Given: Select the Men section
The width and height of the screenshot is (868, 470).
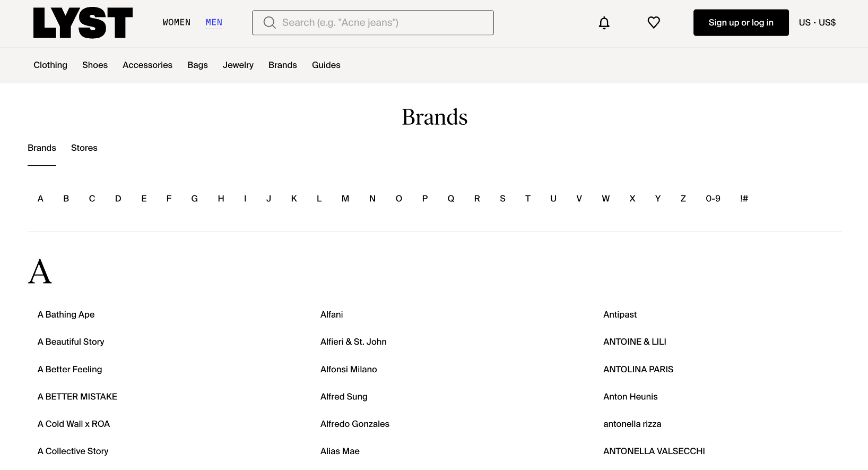Looking at the screenshot, I should [x=214, y=22].
